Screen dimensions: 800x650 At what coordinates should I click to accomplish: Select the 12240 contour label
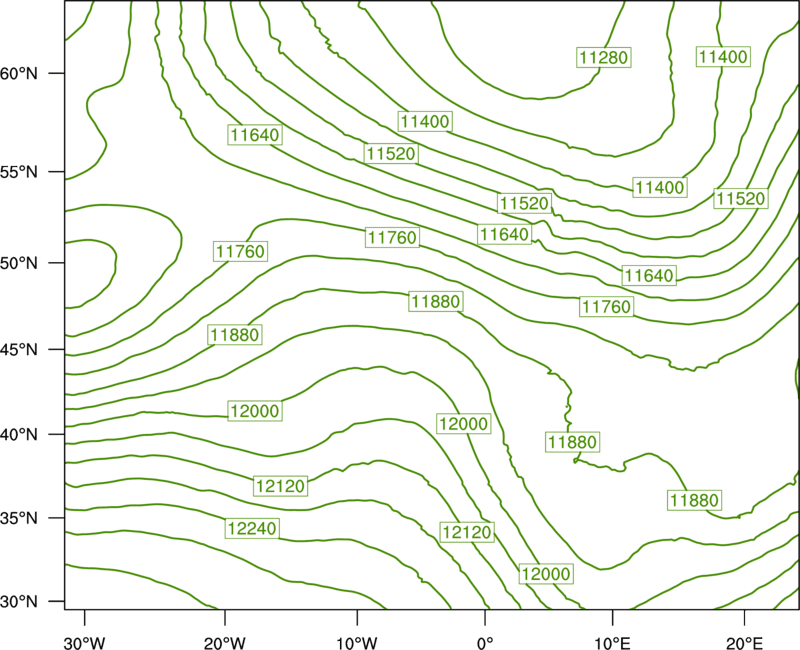[252, 528]
